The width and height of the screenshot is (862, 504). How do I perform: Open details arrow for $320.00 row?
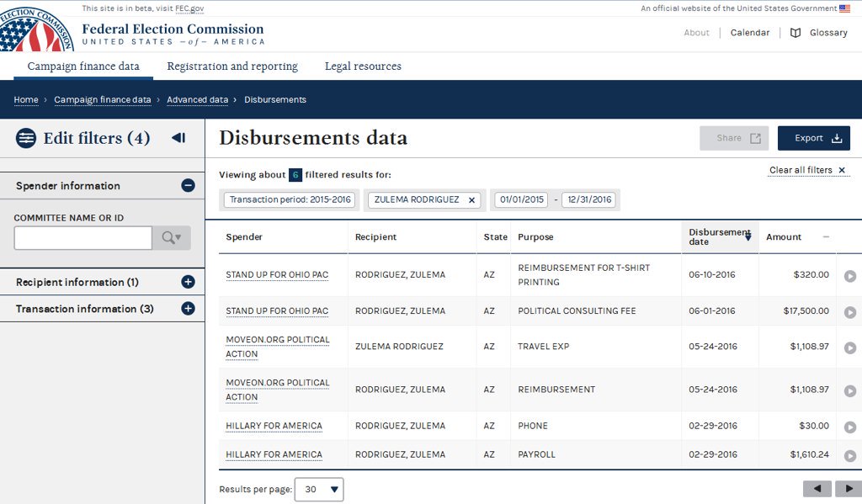pos(850,276)
